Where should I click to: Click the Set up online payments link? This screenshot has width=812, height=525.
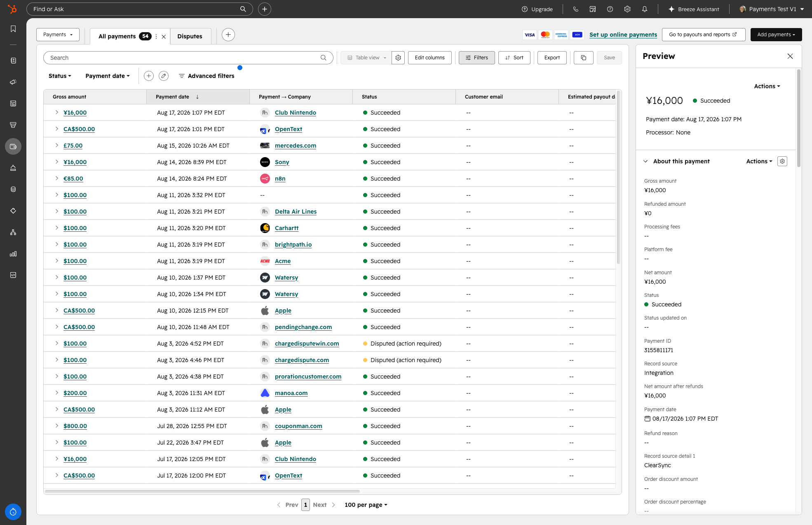623,35
